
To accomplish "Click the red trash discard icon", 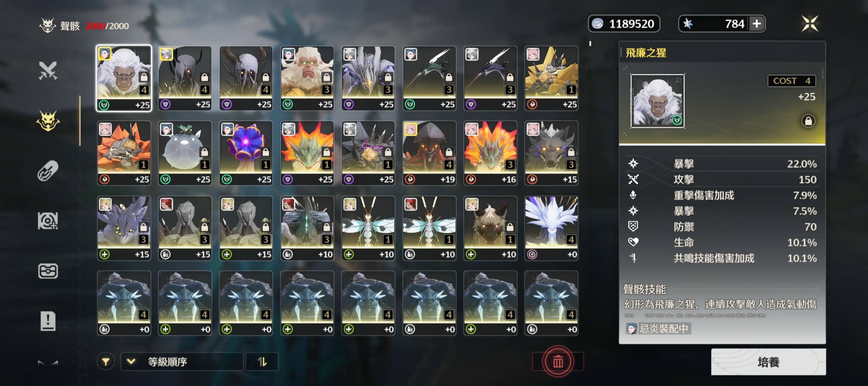I will click(x=558, y=362).
